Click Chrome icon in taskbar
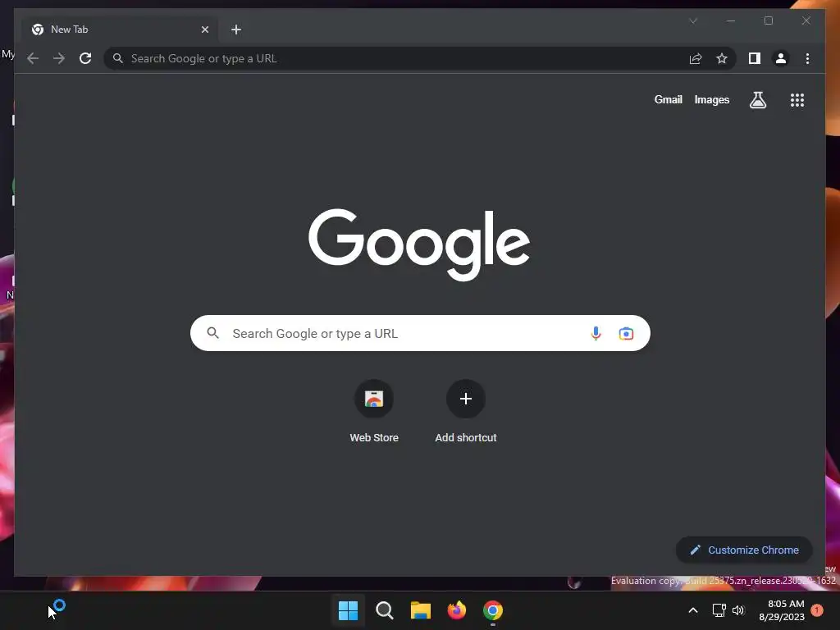Screen dimensions: 840x630 [493, 610]
